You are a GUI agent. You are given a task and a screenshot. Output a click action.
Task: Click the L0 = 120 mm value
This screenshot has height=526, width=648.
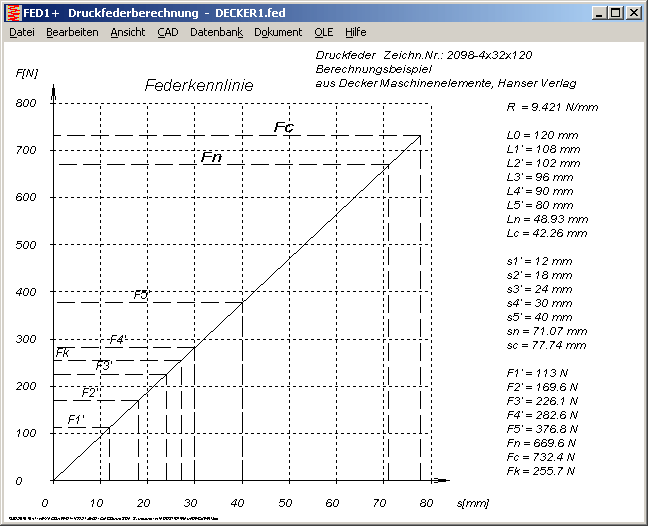(540, 134)
